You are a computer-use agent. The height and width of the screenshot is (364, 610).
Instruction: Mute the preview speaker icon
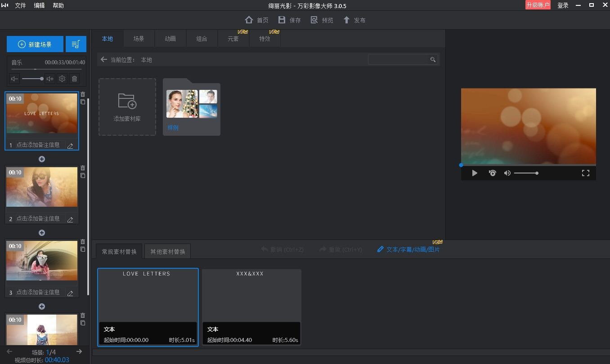pyautogui.click(x=507, y=173)
